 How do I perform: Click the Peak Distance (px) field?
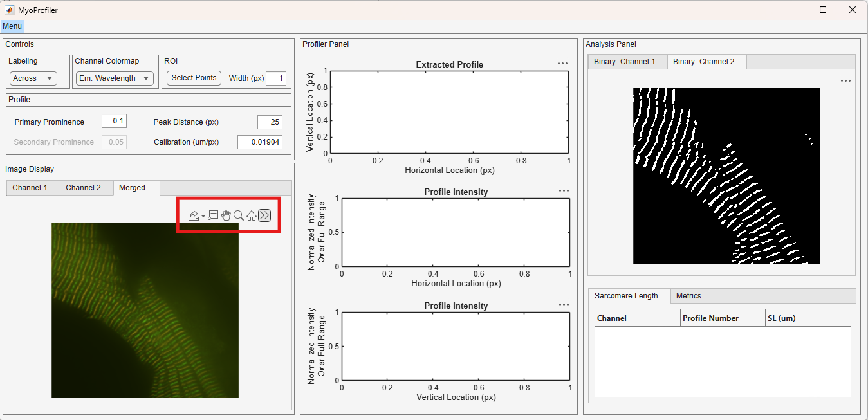point(270,122)
